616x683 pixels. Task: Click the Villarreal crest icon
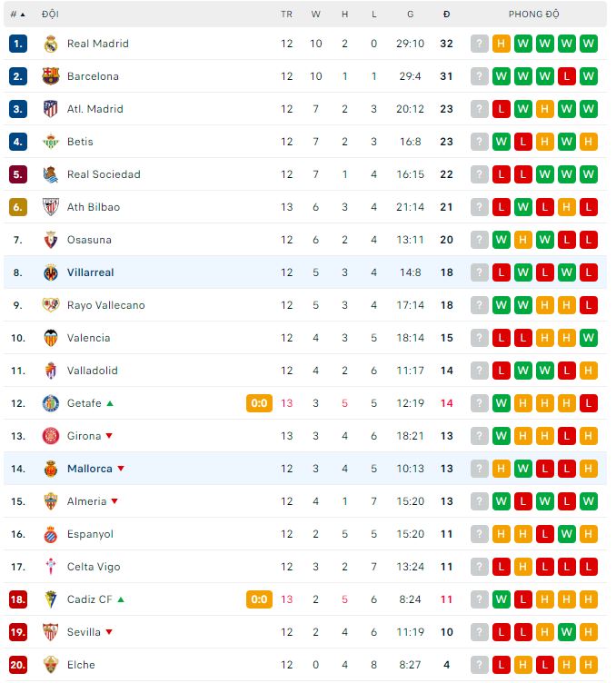click(x=51, y=272)
